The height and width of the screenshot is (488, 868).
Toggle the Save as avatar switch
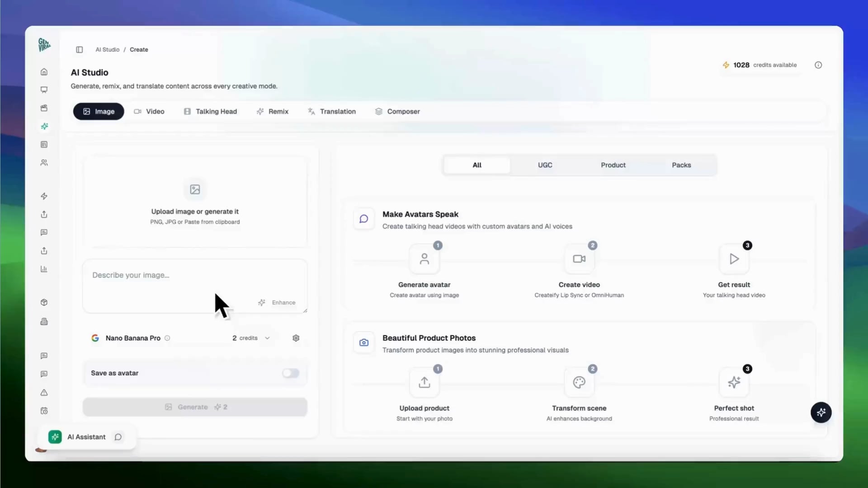[x=291, y=373]
